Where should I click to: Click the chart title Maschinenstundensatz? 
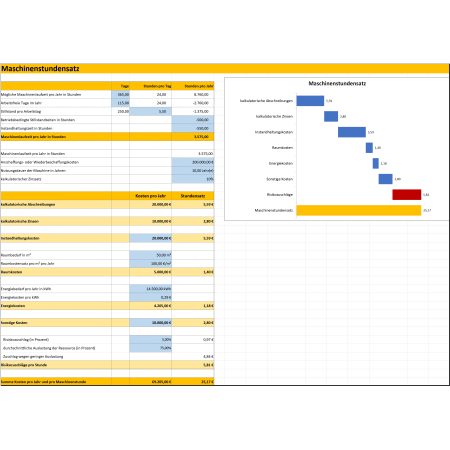337,83
